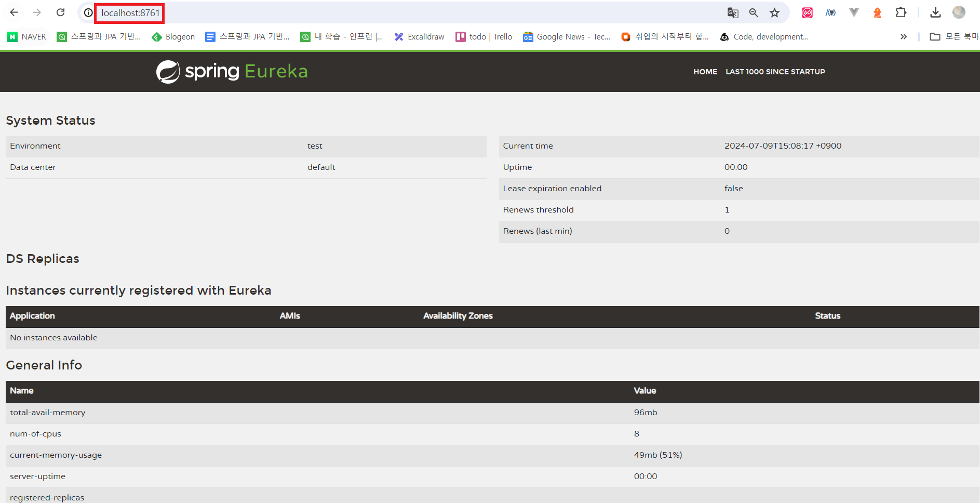This screenshot has width=980, height=503.
Task: Click the server-uptime row name
Action: (38, 476)
